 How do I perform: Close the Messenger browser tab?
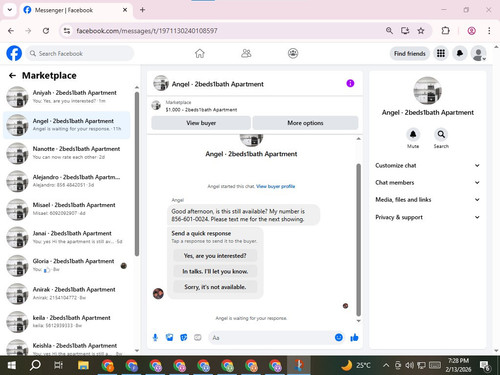125,10
